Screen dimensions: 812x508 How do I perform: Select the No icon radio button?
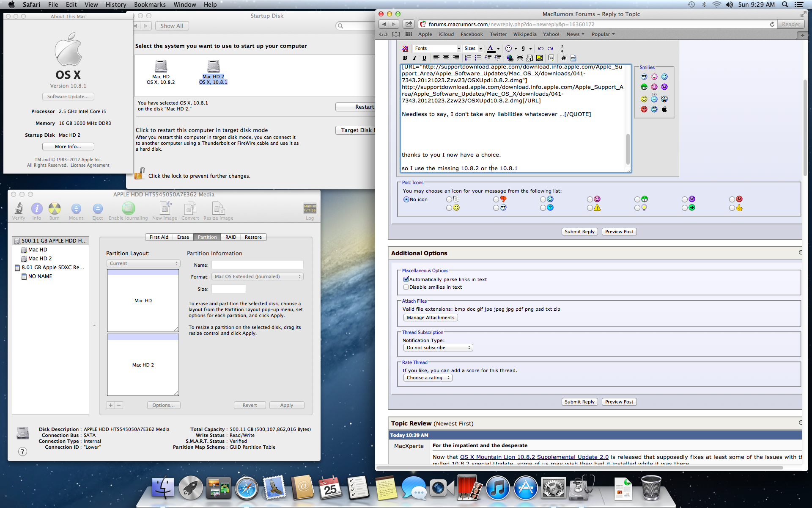[406, 199]
